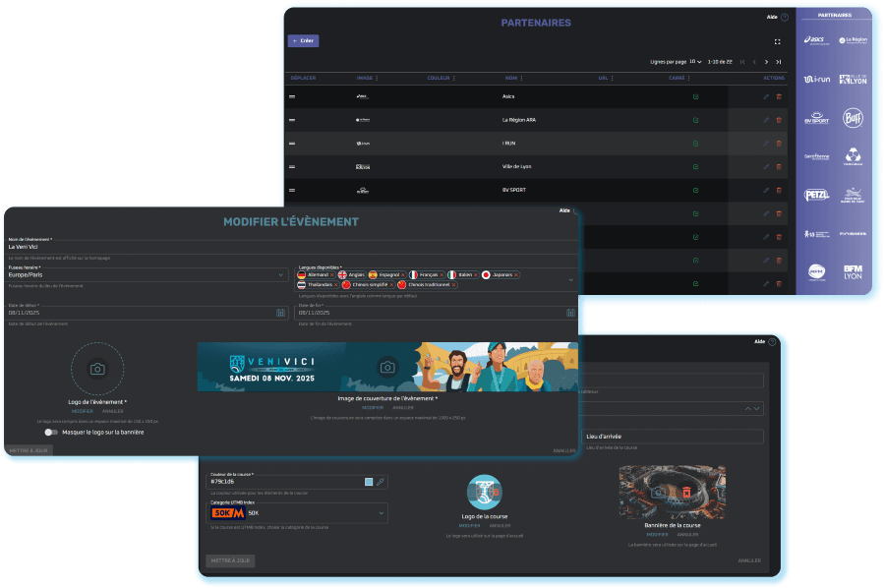Toggle the Carré checkbox for Asics
This screenshot has height=588, width=885.
pyautogui.click(x=695, y=96)
